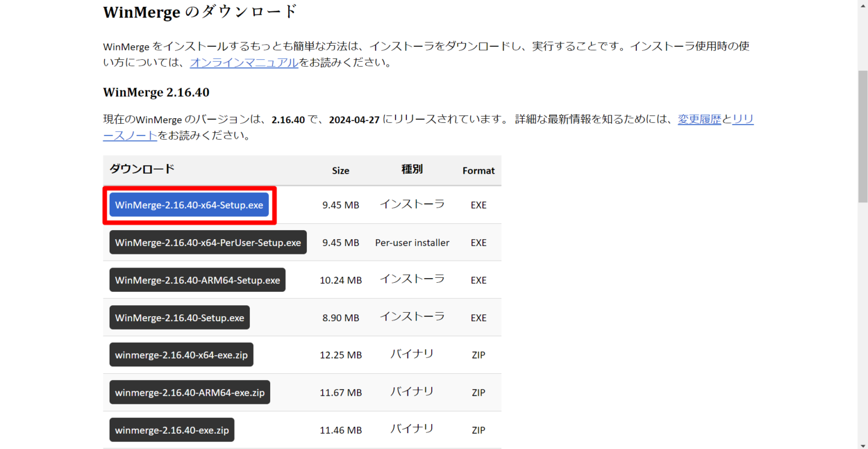Click the "Per-user installer" type cell

coord(412,243)
